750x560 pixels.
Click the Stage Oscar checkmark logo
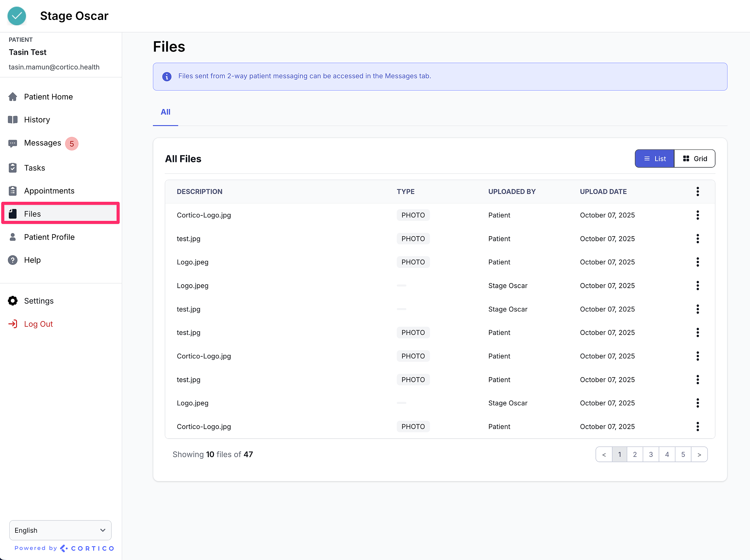tap(17, 16)
